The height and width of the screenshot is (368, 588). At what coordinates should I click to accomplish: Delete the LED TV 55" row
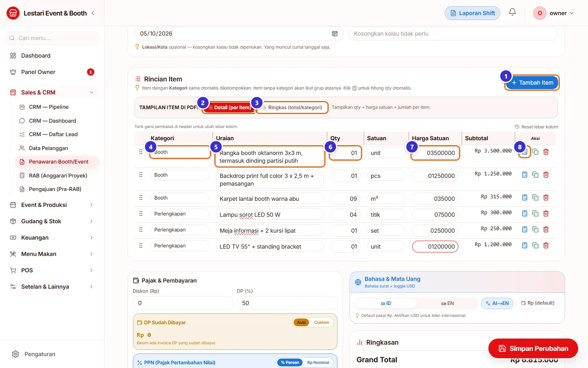coord(546,245)
